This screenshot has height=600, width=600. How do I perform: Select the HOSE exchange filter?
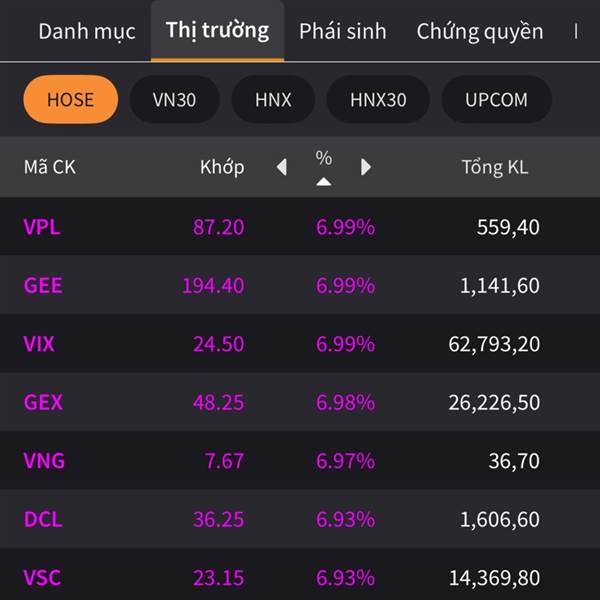pos(70,100)
